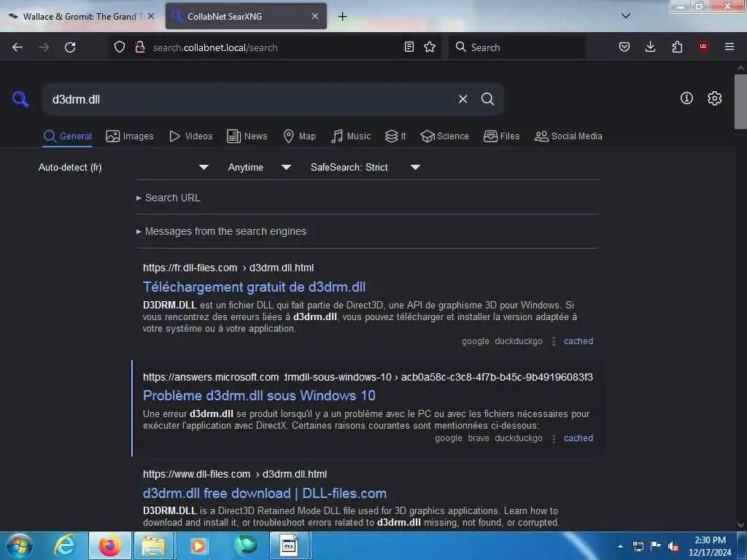Open the downloads arrow icon
Viewport: 747px width, 560px height.
[650, 47]
